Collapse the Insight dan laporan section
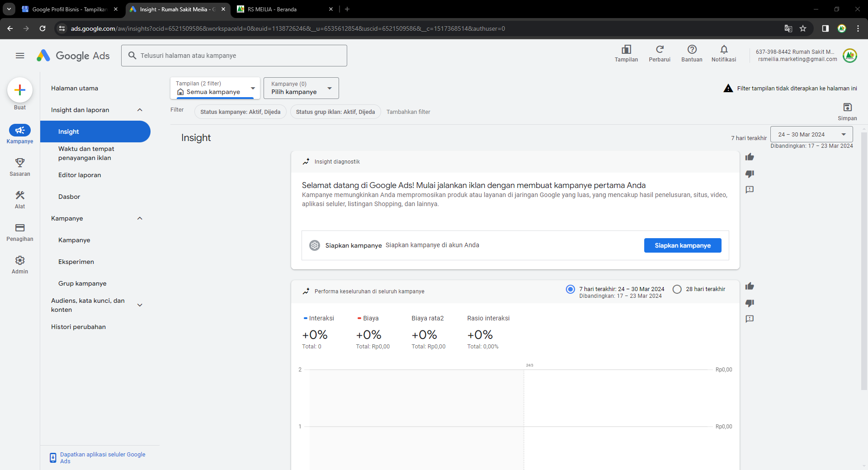 140,110
